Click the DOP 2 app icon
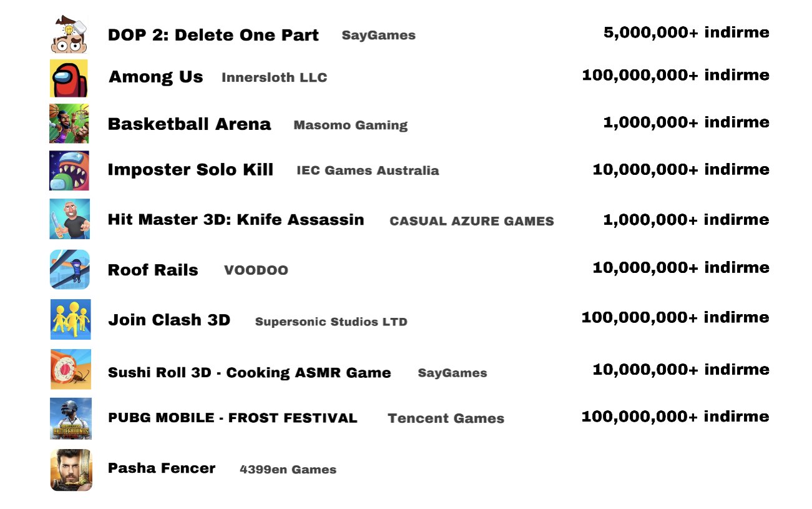This screenshot has height=509, width=812. (x=69, y=34)
